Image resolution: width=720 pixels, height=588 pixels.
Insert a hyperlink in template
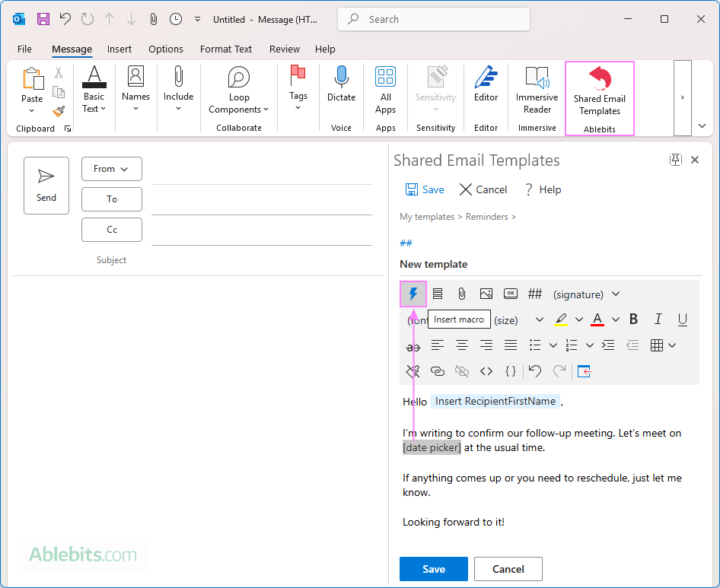click(438, 371)
